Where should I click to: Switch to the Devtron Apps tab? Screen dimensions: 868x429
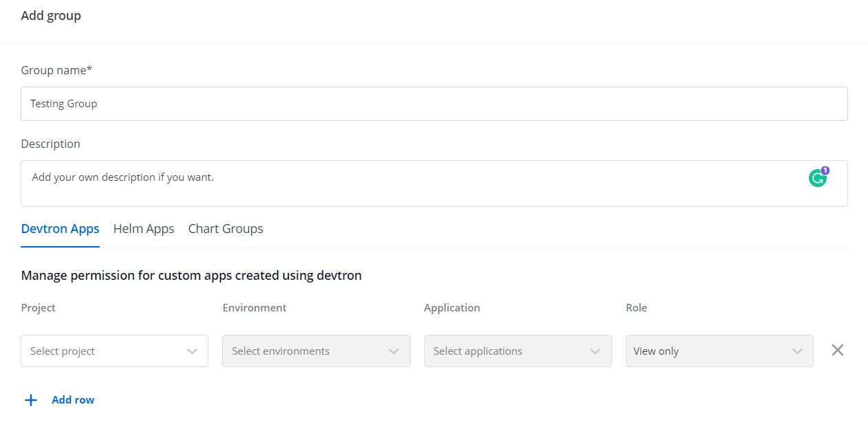pyautogui.click(x=60, y=229)
